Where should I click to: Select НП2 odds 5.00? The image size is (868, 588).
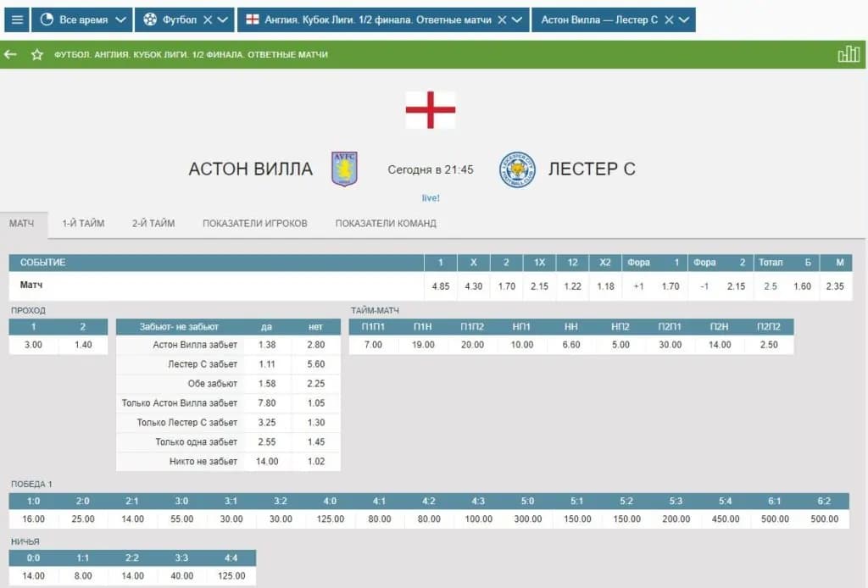pyautogui.click(x=620, y=345)
